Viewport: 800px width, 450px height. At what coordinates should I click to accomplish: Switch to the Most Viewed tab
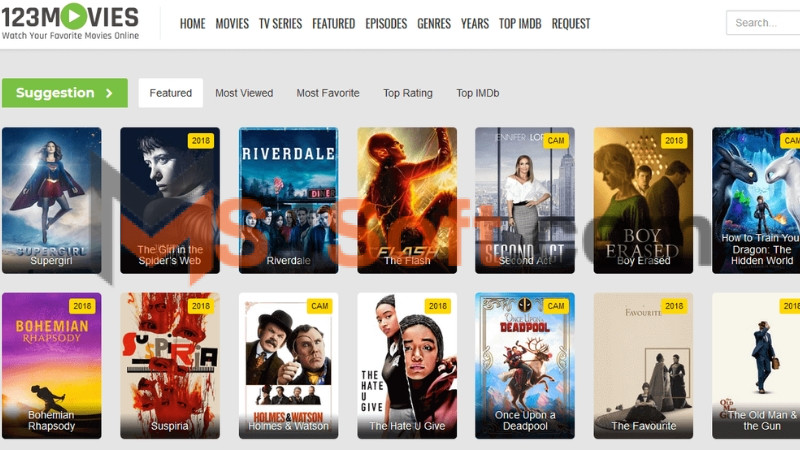point(244,93)
